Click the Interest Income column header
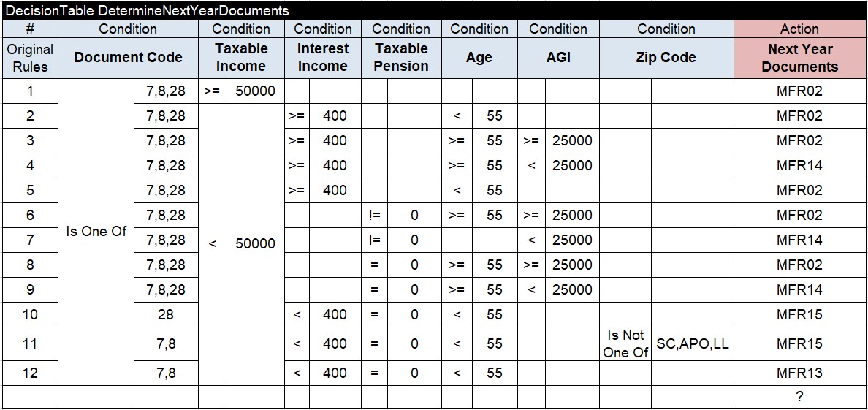The image size is (868, 410). pos(322,58)
